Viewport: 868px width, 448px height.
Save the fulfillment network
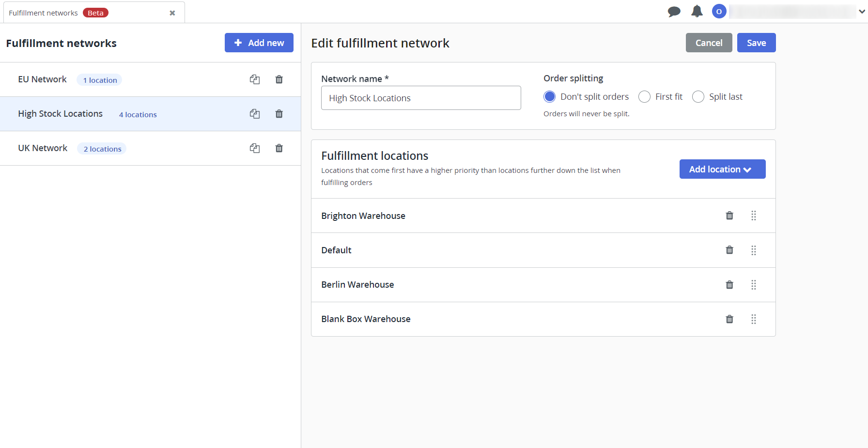[x=756, y=43]
